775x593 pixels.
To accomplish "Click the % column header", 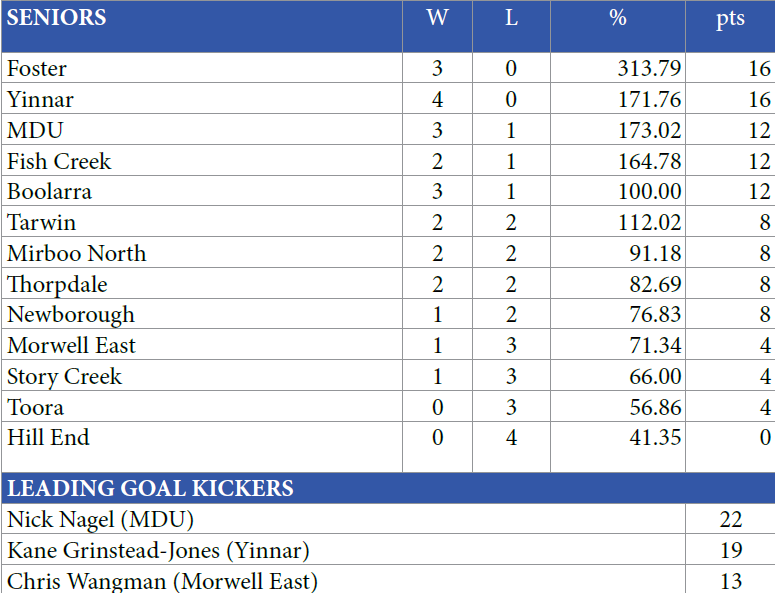I will click(x=618, y=18).
